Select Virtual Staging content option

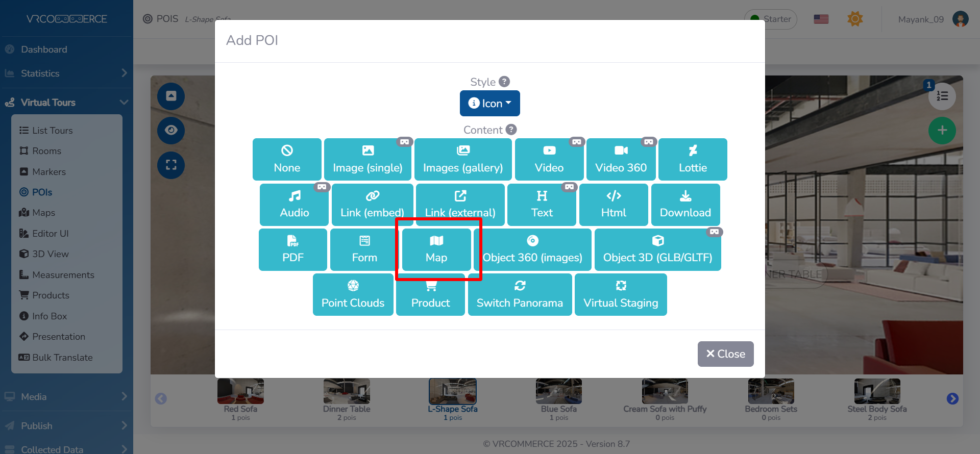point(621,295)
